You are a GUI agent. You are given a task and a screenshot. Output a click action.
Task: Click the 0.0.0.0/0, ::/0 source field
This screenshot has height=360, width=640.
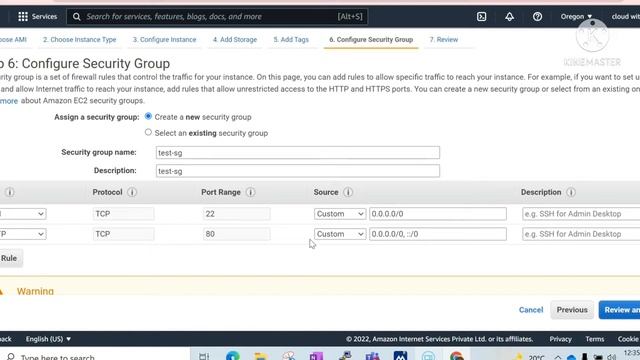pyautogui.click(x=438, y=234)
